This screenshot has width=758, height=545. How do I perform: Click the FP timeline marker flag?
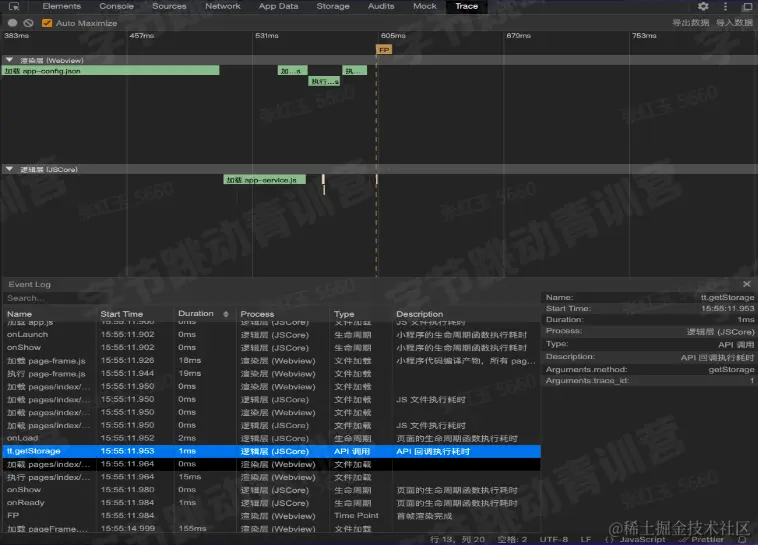click(384, 50)
